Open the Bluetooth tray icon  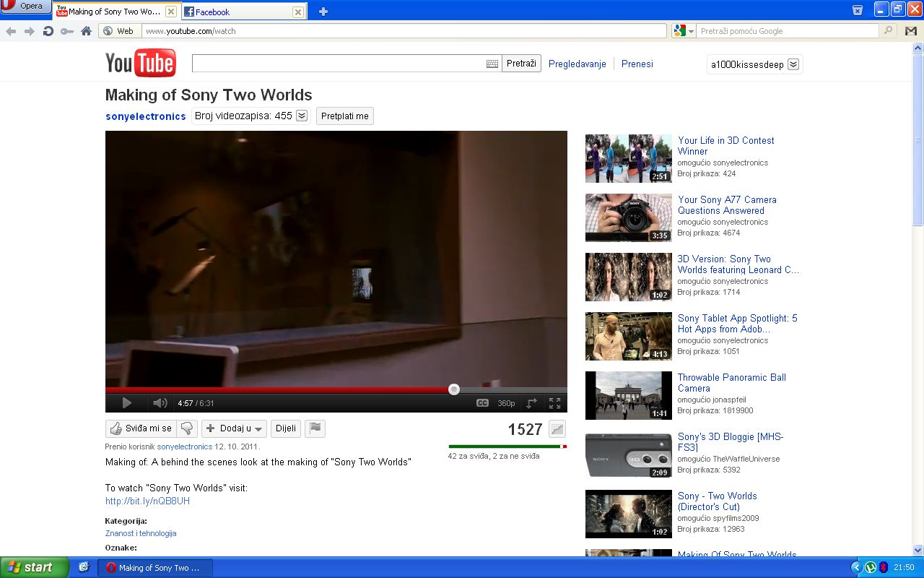883,568
